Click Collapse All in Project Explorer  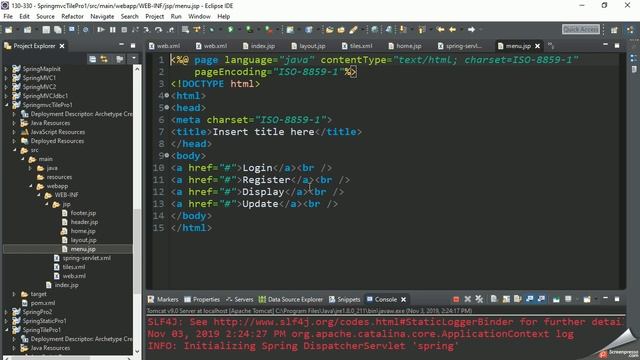click(x=93, y=60)
